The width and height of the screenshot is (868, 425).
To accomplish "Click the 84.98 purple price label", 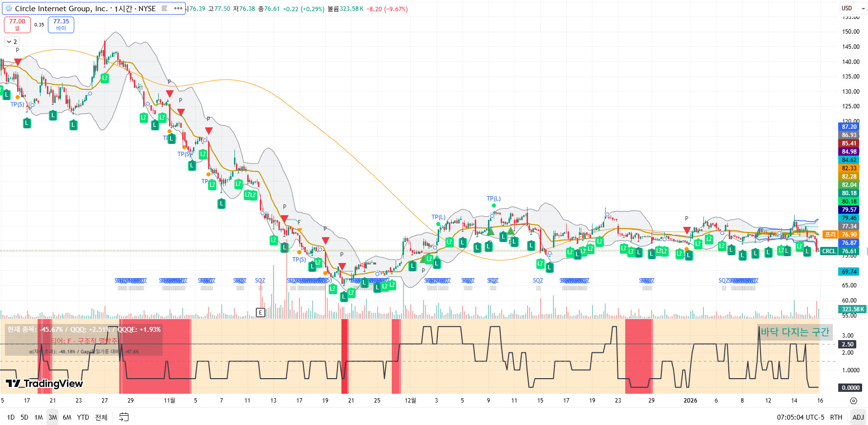I will [849, 152].
